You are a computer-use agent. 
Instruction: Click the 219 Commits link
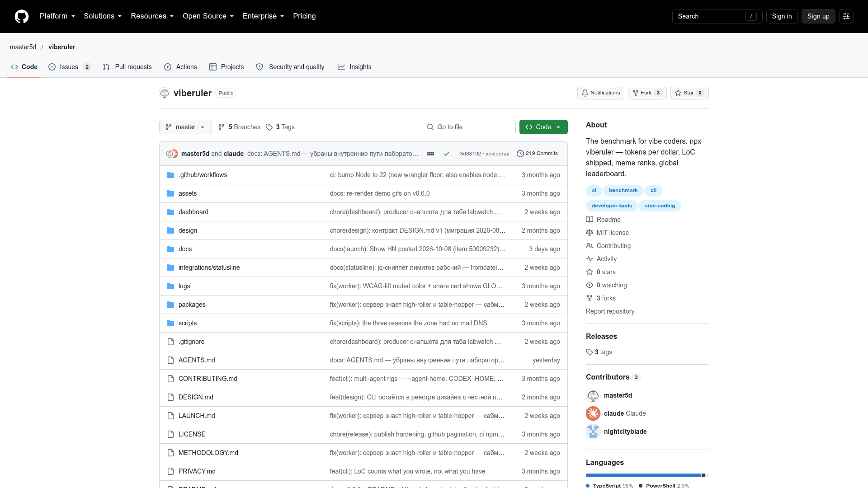537,154
